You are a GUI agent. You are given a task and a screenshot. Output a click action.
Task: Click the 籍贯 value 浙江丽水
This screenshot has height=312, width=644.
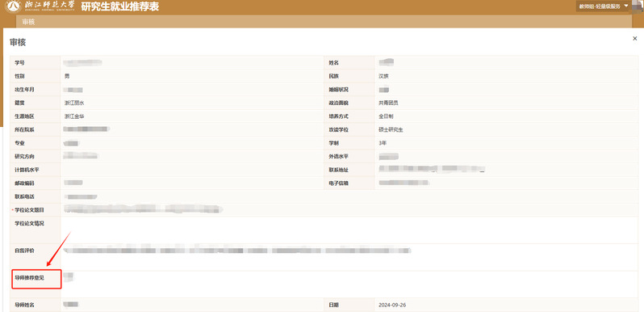coord(74,103)
